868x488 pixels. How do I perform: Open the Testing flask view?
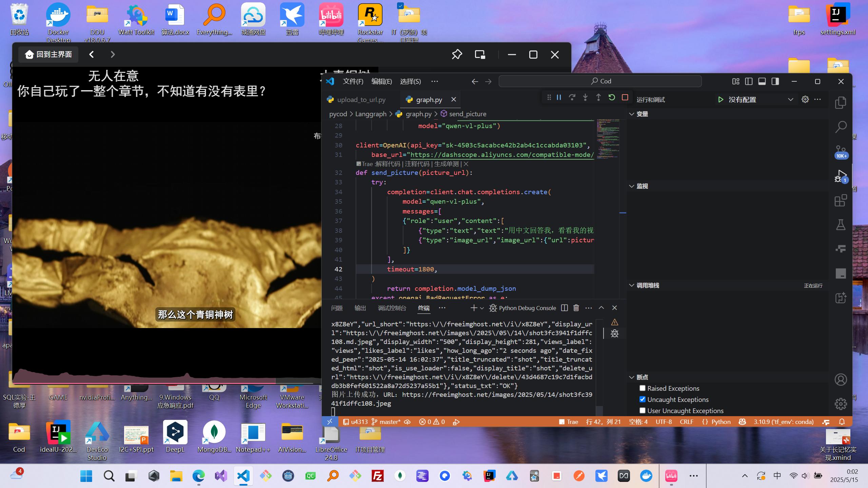point(841,225)
